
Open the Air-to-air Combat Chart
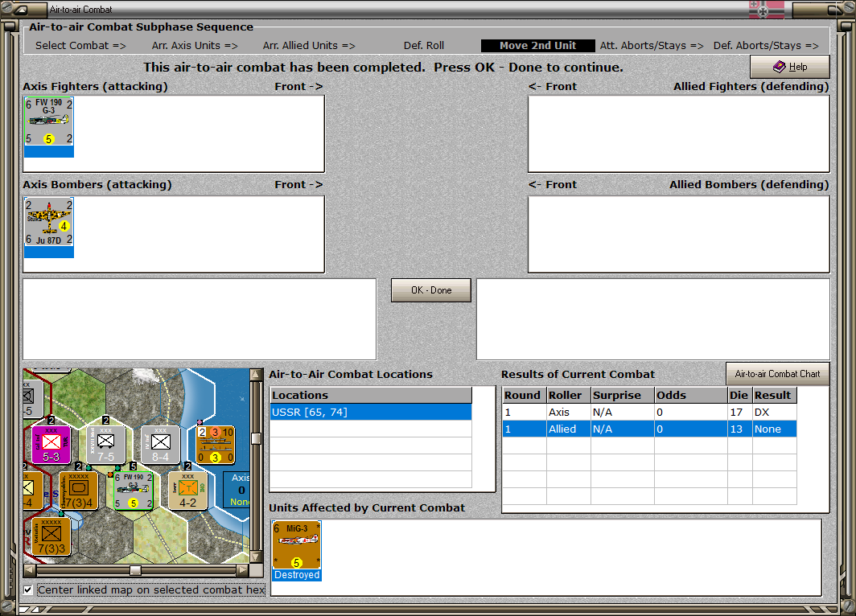777,374
